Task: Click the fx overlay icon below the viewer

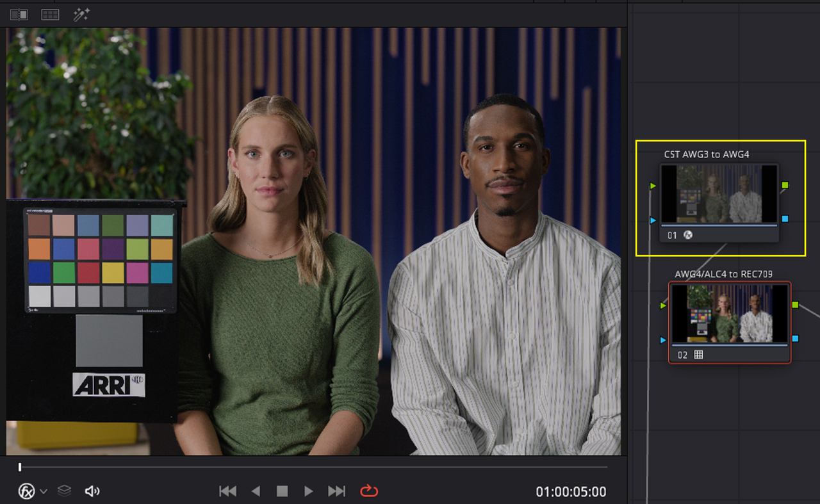Action: tap(26, 491)
